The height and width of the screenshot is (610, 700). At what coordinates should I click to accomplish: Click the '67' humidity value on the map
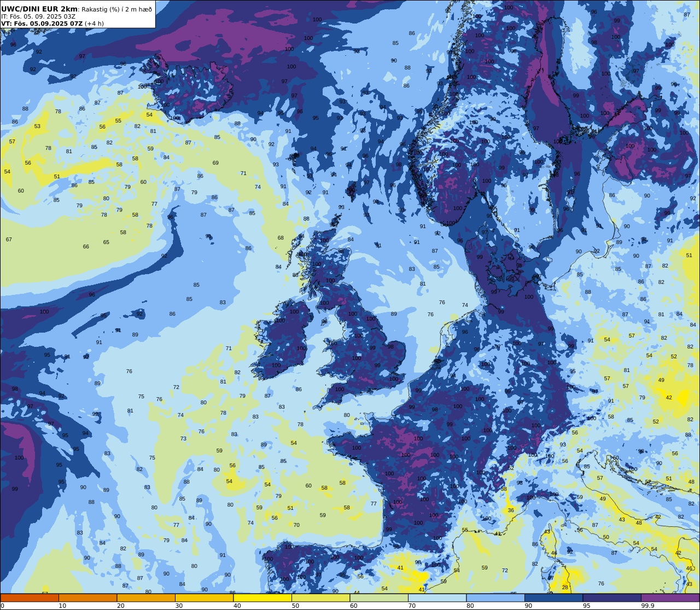[9, 240]
